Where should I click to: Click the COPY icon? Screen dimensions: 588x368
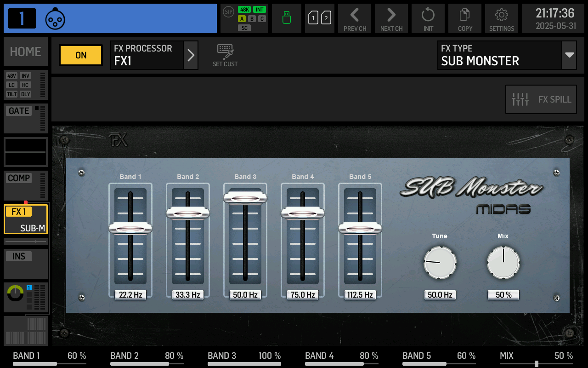click(x=465, y=19)
